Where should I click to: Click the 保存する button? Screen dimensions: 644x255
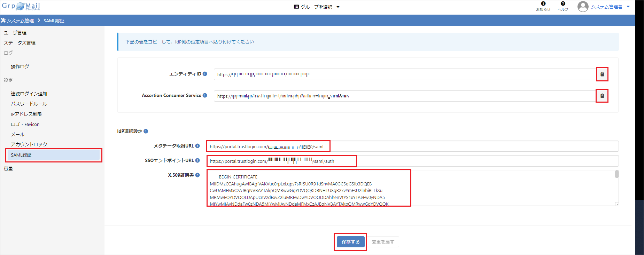coord(350,242)
